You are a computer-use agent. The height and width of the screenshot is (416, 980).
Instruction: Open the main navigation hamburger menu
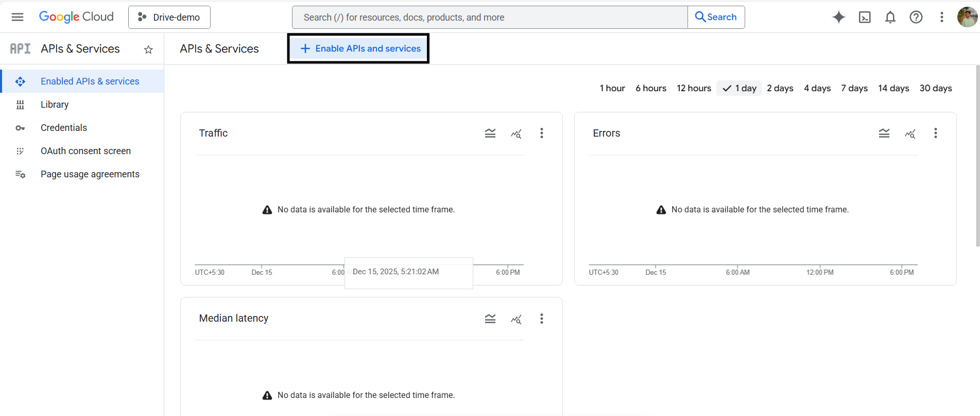(x=18, y=17)
